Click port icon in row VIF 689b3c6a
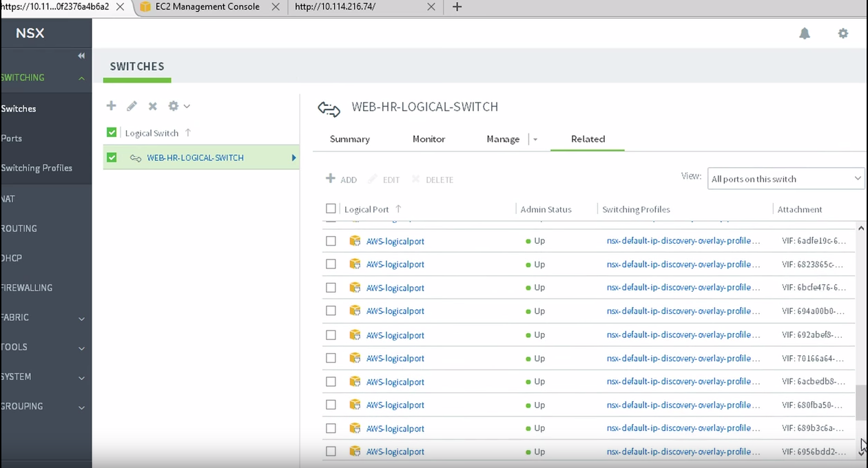 tap(355, 429)
